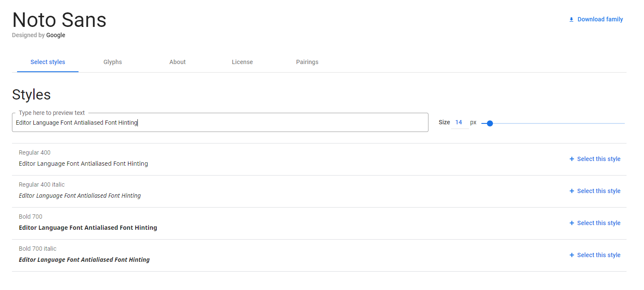
Task: Select this style for Regular 400
Action: (595, 159)
